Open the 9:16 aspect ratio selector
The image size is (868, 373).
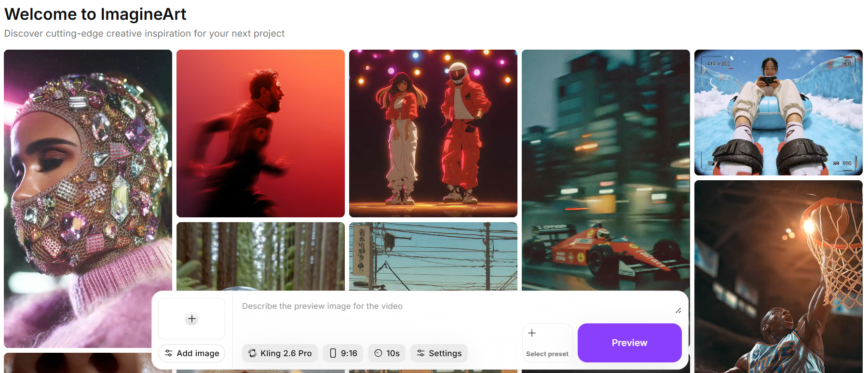click(343, 353)
